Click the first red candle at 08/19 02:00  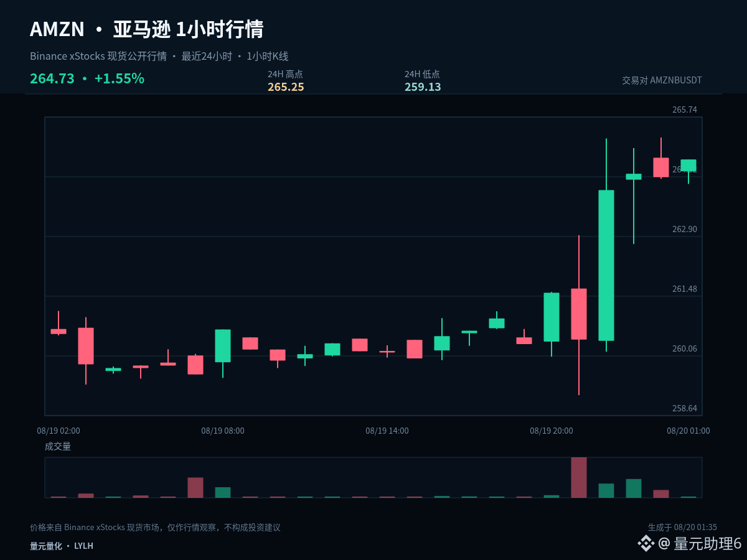pos(59,332)
